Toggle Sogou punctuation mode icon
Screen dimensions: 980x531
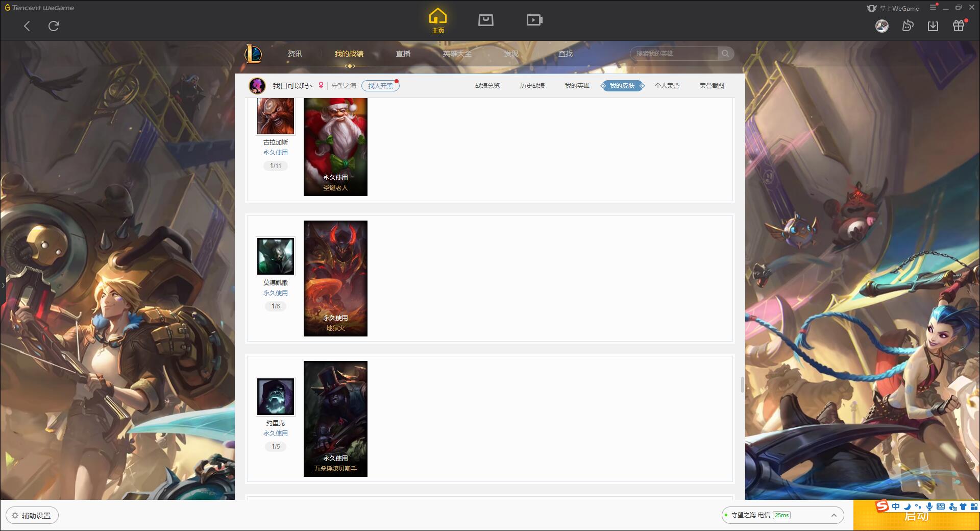[918, 506]
